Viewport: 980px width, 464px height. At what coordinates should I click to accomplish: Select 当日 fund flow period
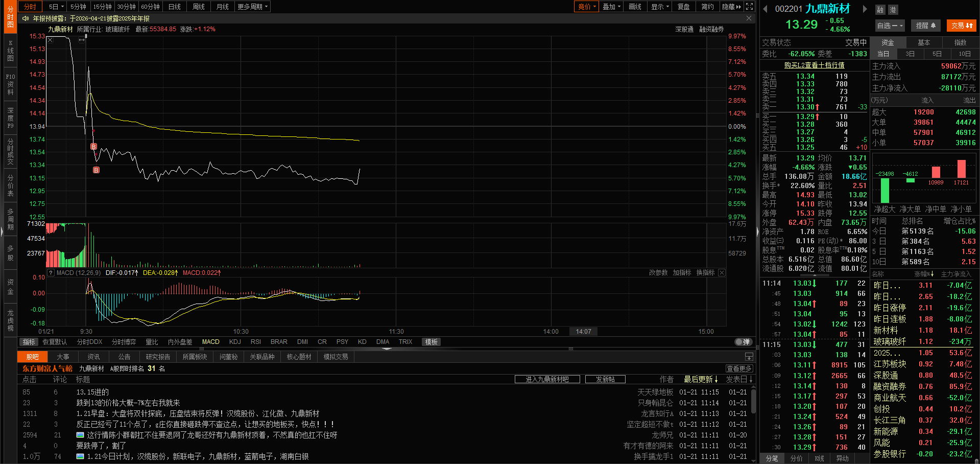pyautogui.click(x=883, y=54)
